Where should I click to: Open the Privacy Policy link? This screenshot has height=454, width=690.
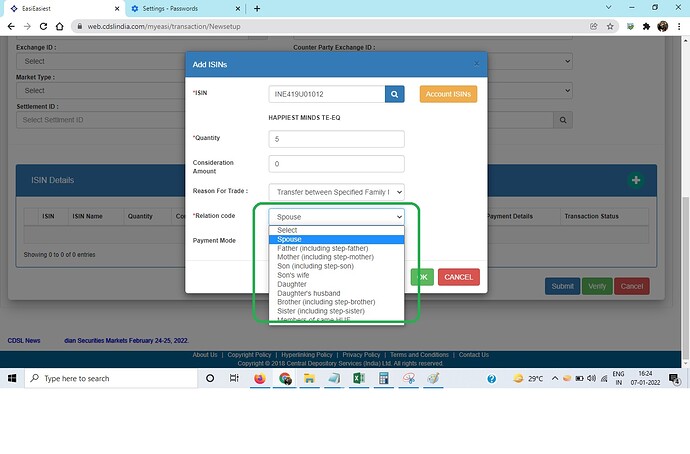click(x=361, y=355)
